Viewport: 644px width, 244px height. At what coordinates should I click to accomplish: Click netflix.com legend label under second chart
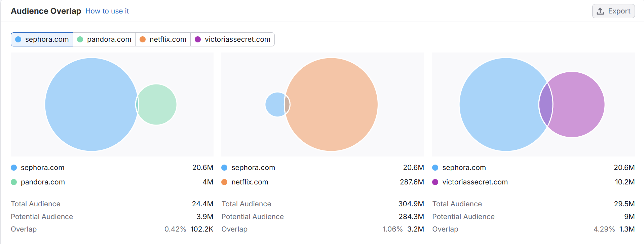tap(250, 182)
